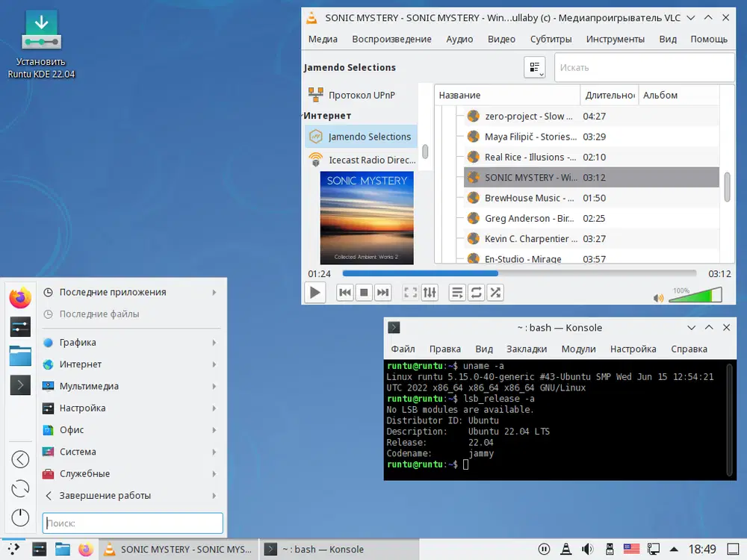
Task: Adjust the VLC volume slider
Action: pos(695,296)
